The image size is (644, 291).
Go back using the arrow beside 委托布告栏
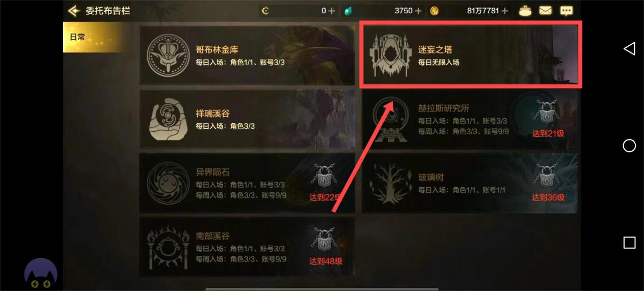tap(74, 10)
